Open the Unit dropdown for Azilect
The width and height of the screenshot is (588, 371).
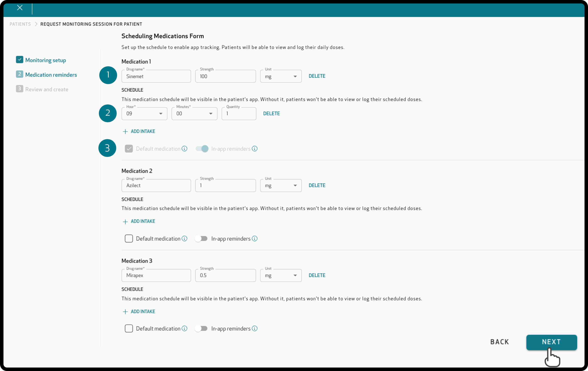click(x=281, y=185)
